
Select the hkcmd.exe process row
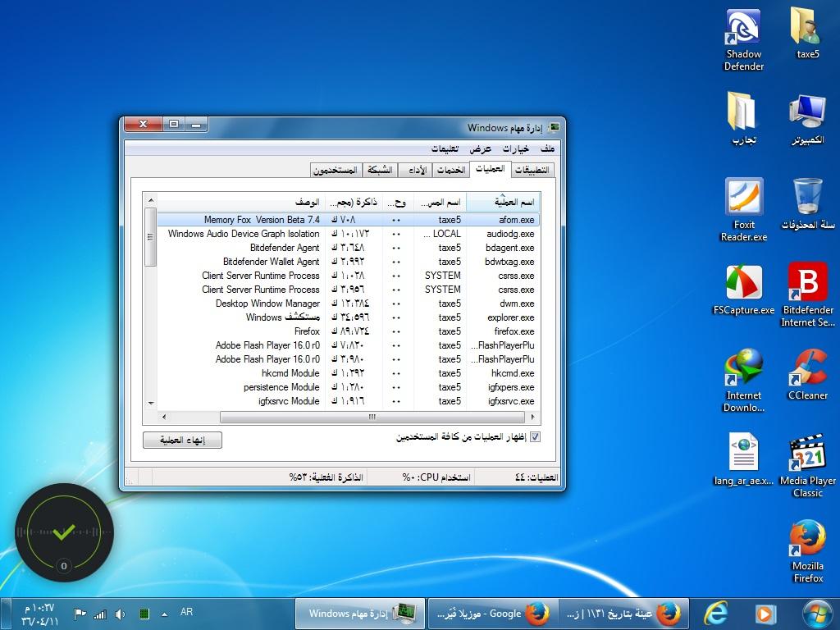click(348, 373)
